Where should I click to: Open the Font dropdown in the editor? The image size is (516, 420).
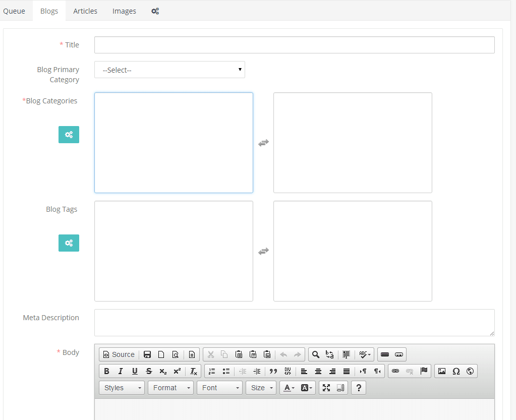pos(220,388)
